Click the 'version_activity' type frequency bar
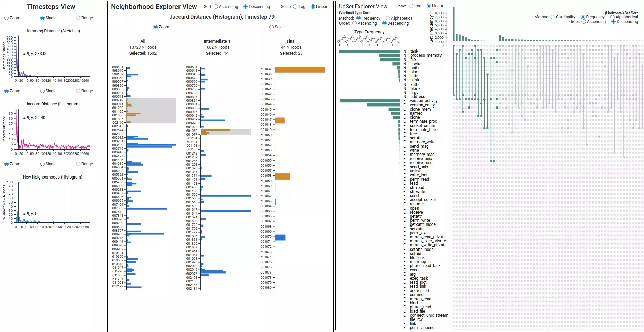 click(x=370, y=101)
